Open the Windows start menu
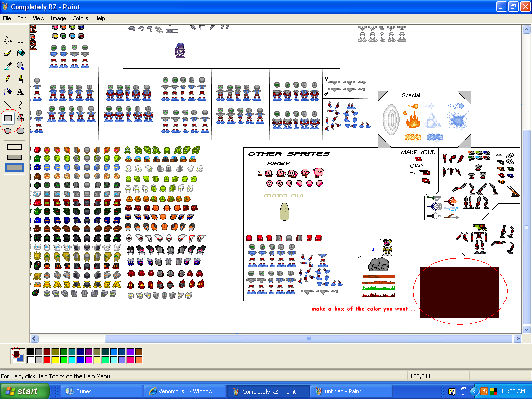 [25, 391]
